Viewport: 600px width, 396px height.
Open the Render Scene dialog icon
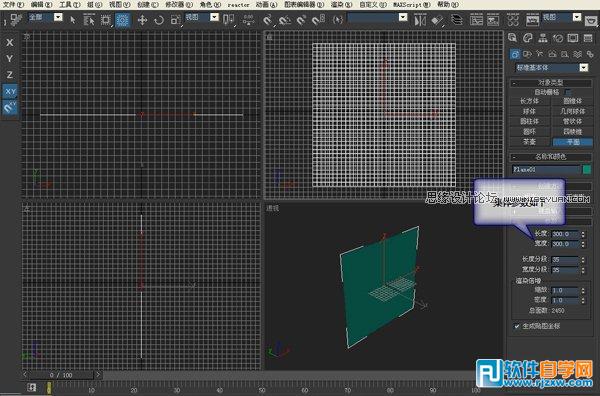pyautogui.click(x=532, y=20)
